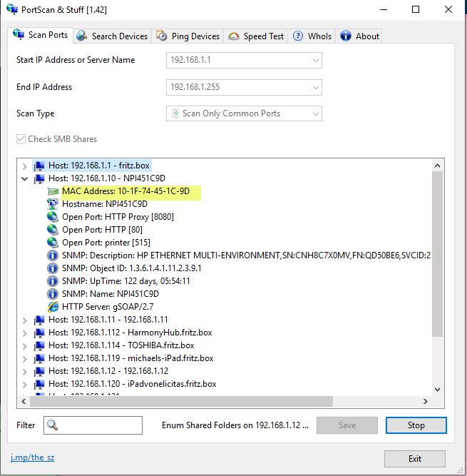Click host icon for TOSHIBA.fritz.box
This screenshot has height=476, width=467.
[39, 345]
